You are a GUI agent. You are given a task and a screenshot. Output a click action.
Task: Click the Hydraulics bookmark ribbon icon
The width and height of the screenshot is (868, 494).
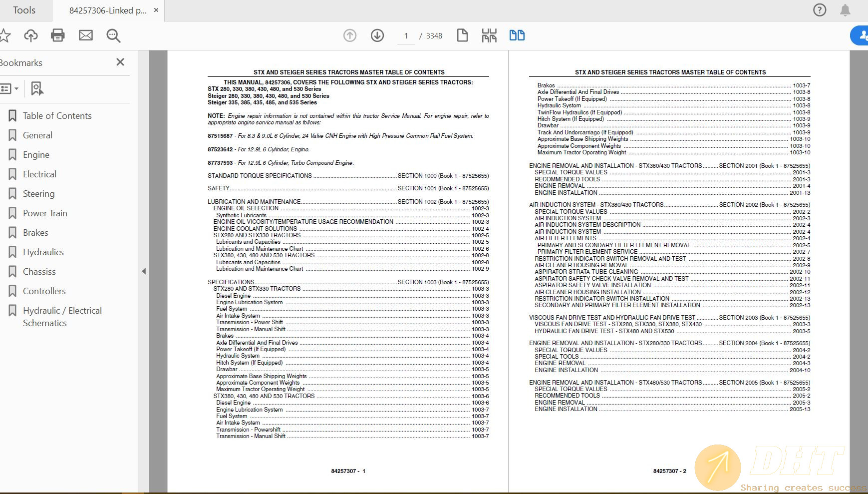(x=12, y=252)
